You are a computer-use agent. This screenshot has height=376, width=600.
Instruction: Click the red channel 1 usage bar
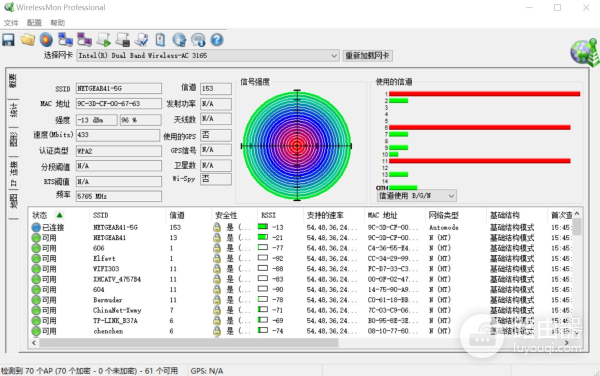(484, 94)
